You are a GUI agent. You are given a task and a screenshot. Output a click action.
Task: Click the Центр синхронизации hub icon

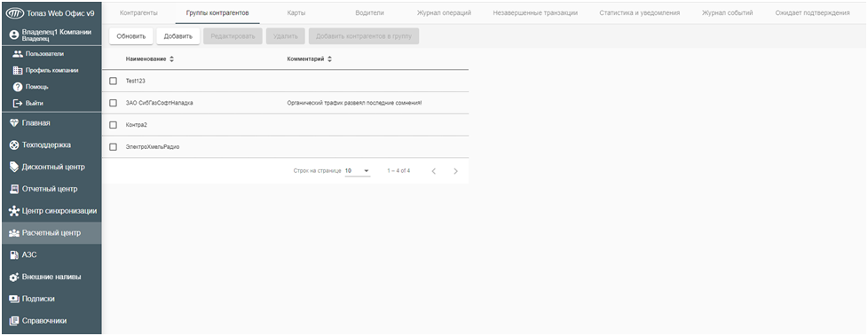pyautogui.click(x=14, y=211)
